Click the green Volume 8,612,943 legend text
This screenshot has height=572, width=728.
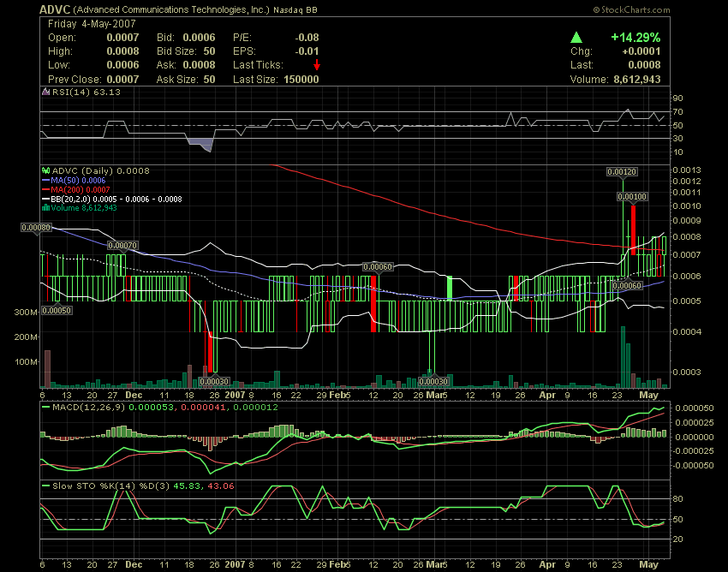(x=84, y=207)
